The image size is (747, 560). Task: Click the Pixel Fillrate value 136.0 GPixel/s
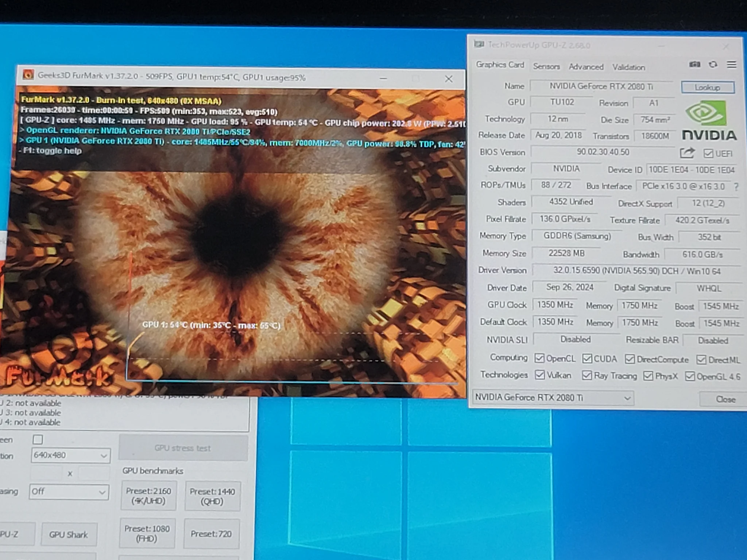click(x=565, y=219)
